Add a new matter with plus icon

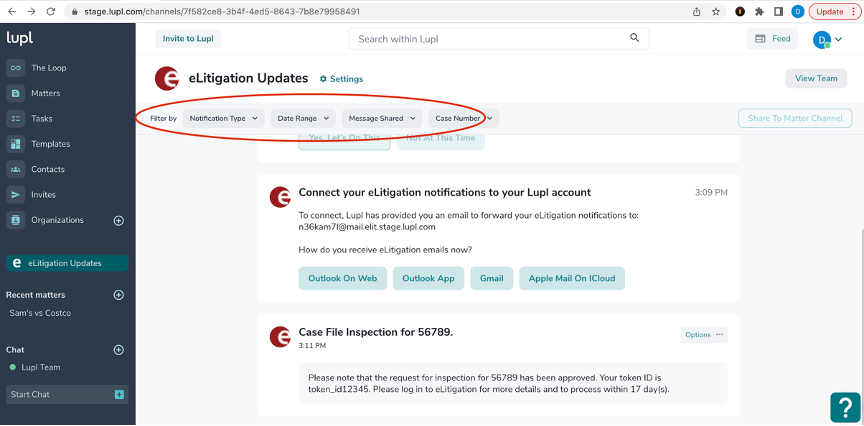[118, 295]
